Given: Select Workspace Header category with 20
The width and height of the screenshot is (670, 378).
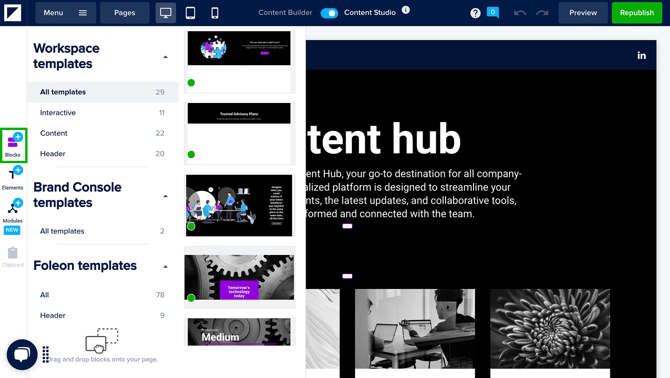Looking at the screenshot, I should (x=103, y=153).
